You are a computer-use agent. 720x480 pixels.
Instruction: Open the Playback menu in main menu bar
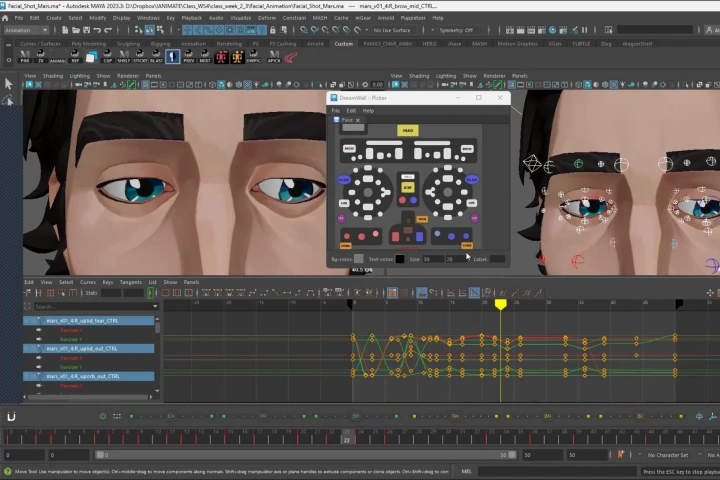tap(191, 18)
